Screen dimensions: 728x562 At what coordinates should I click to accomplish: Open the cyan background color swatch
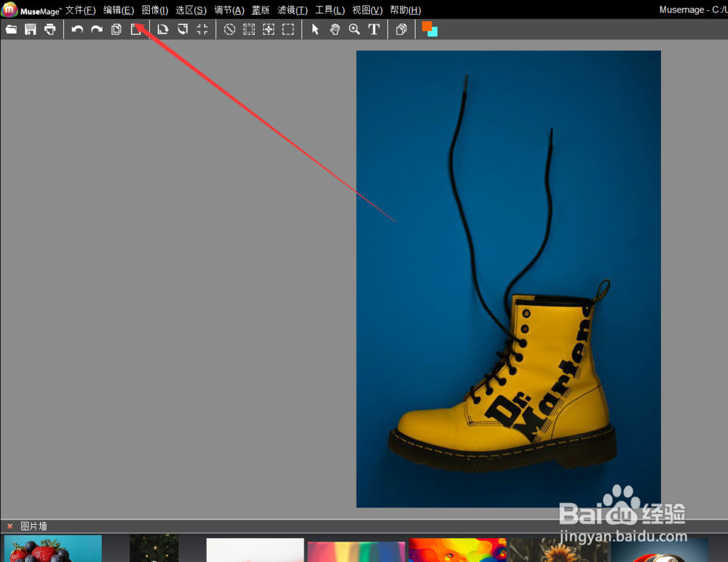click(434, 33)
